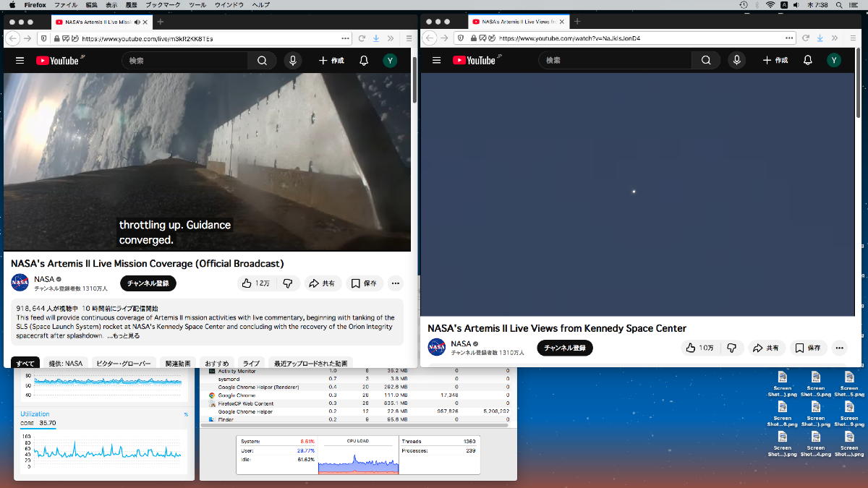Click NASA channel avatar in left window
The image size is (868, 488).
point(20,283)
